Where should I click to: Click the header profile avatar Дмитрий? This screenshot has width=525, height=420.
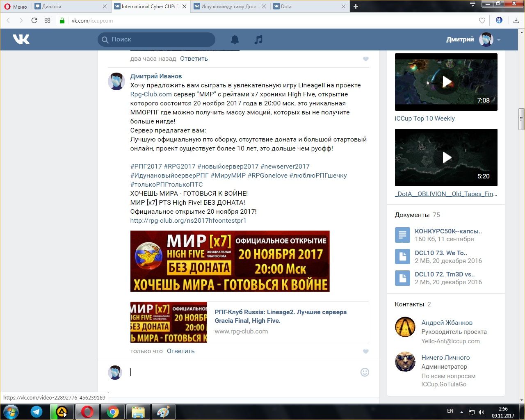[486, 40]
